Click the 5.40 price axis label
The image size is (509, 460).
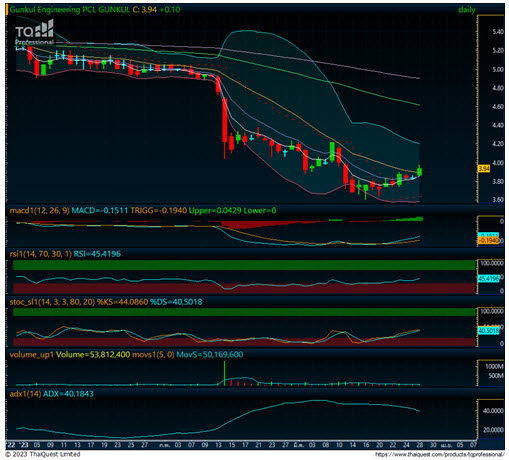(498, 32)
